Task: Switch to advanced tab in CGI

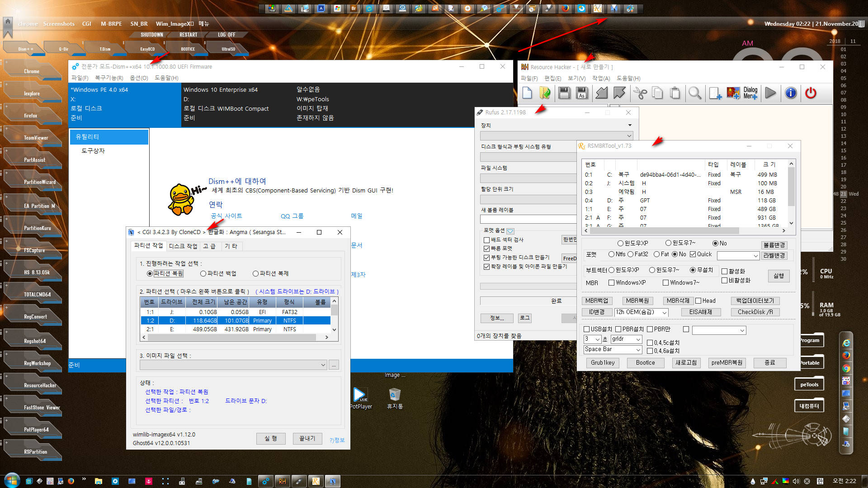Action: coord(209,246)
